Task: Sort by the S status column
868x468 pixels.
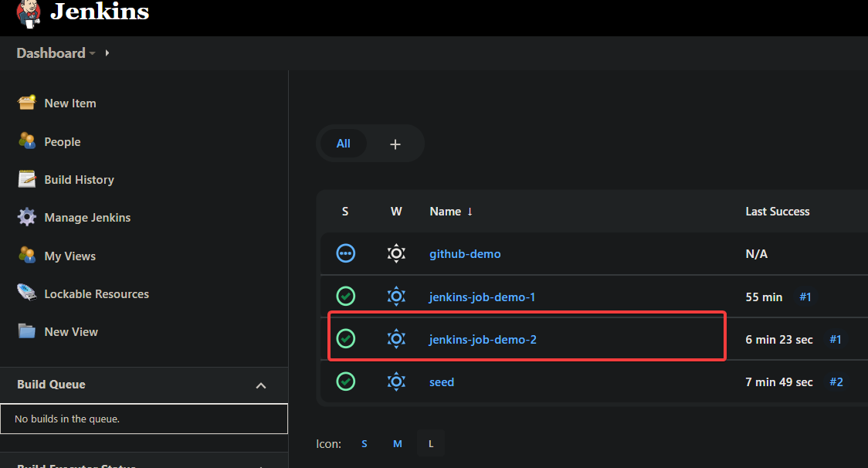Action: point(345,212)
